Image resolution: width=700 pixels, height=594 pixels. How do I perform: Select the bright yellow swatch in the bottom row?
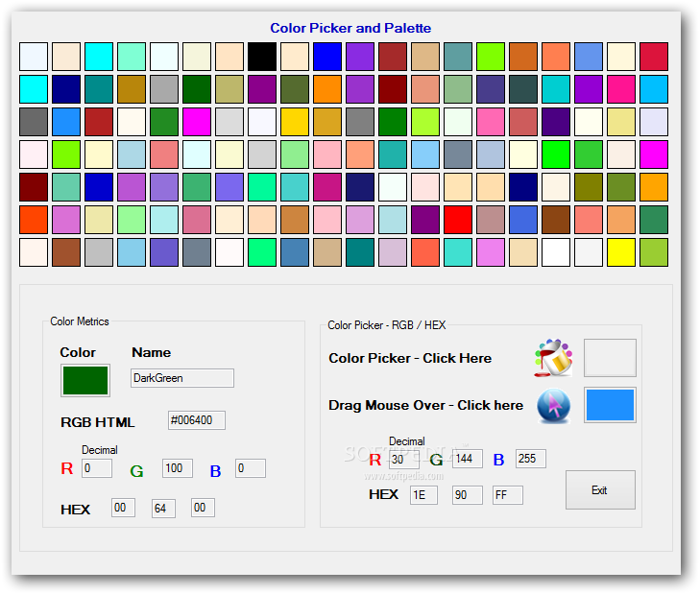[x=621, y=252]
